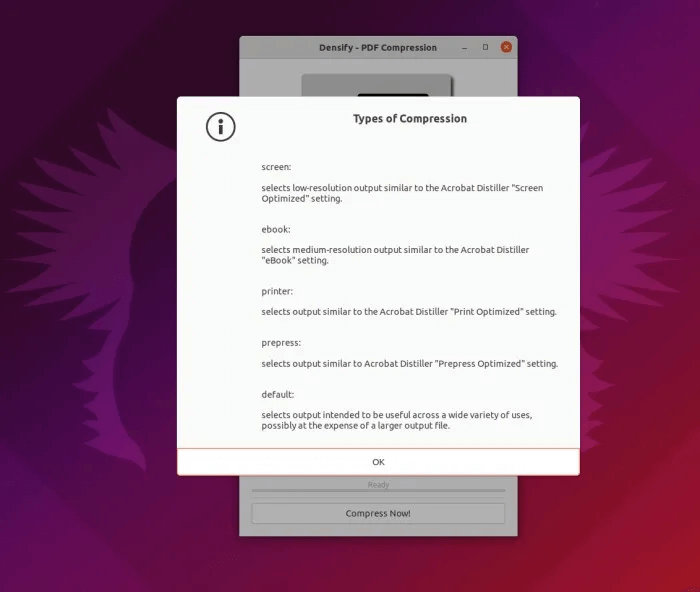The width and height of the screenshot is (700, 592).
Task: Click the medium-resolution output description
Action: coord(395,255)
